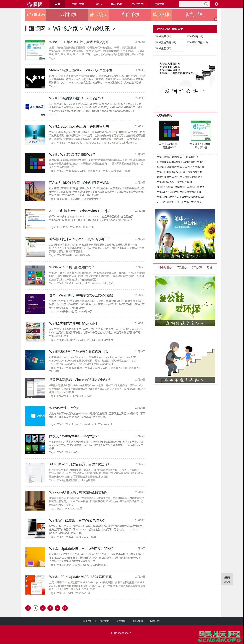Viewport: 244px width, 644px height.
Task: Switch to the 7天最热 tab
Action: click(x=182, y=268)
